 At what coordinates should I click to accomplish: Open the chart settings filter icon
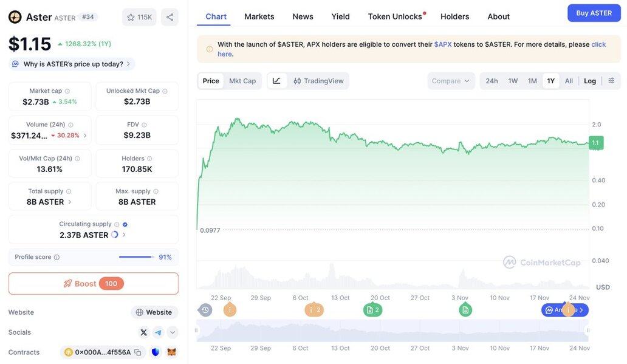click(x=611, y=81)
